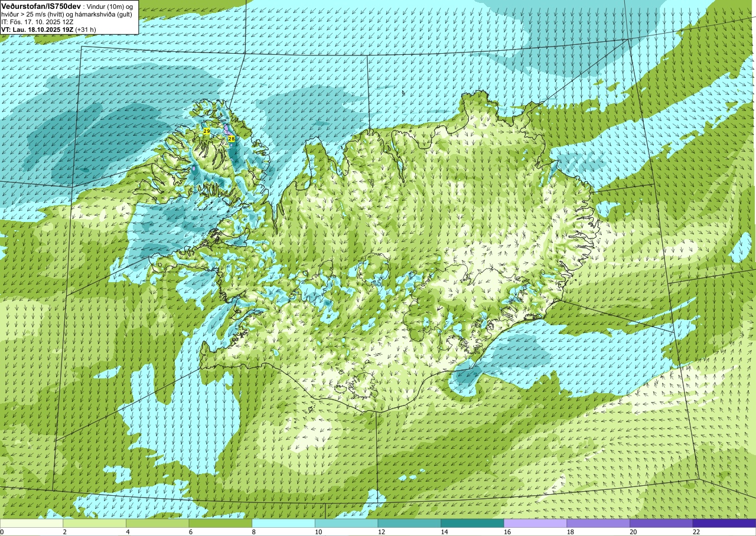Click the yellow gust label "29" on the map
Image resolution: width=756 pixels, height=536 pixels.
coord(206,131)
